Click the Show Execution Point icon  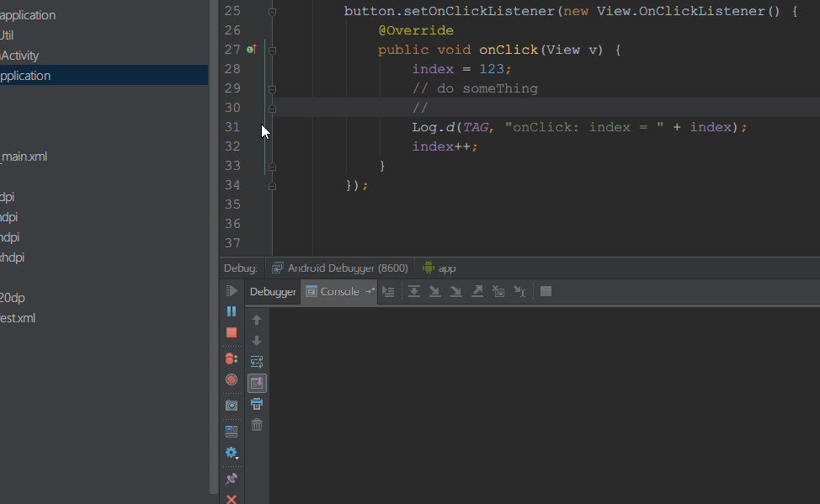[389, 291]
